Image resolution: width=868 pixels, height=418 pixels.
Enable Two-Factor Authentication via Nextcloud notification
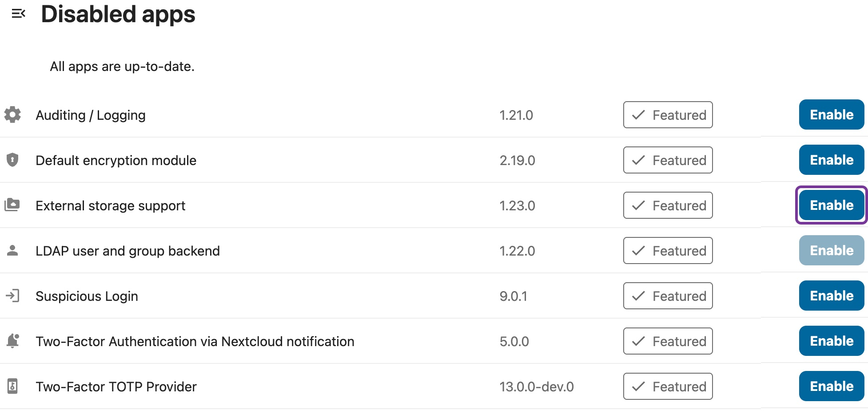point(831,341)
